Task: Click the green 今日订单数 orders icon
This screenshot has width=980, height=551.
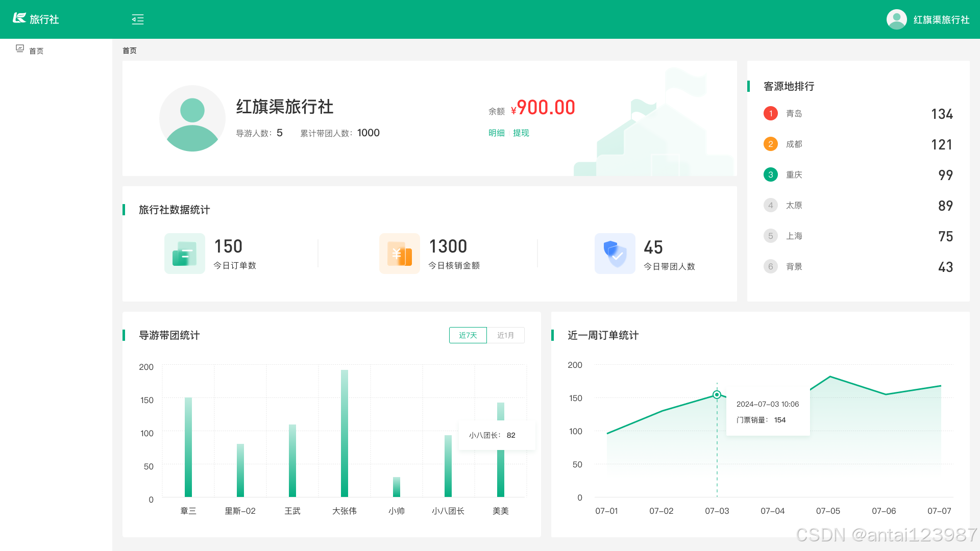Action: click(x=184, y=254)
